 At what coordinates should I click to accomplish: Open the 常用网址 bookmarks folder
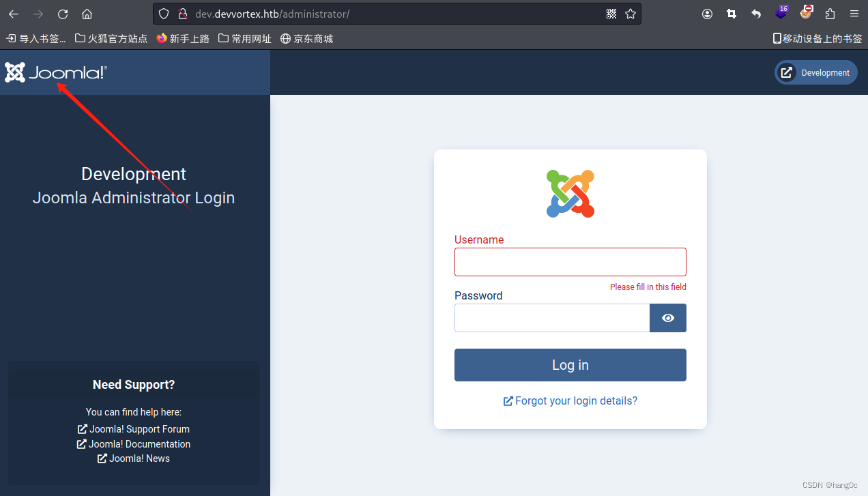(245, 39)
